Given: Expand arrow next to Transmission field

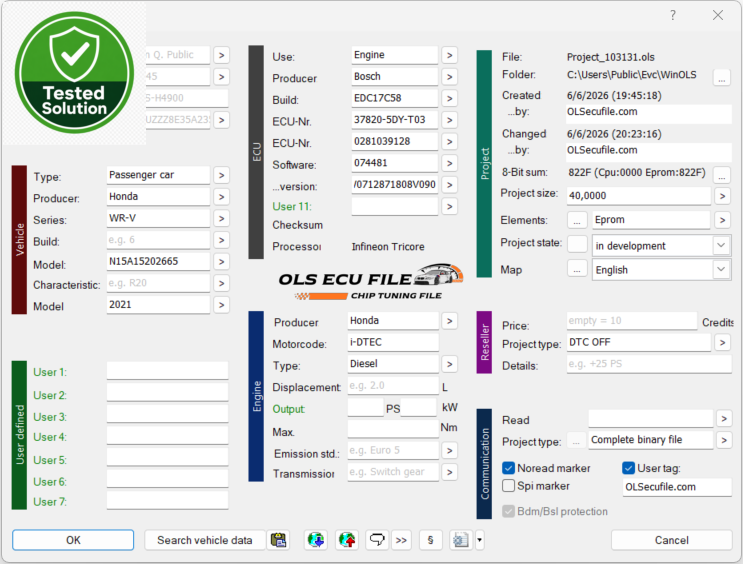Looking at the screenshot, I should click(449, 473).
